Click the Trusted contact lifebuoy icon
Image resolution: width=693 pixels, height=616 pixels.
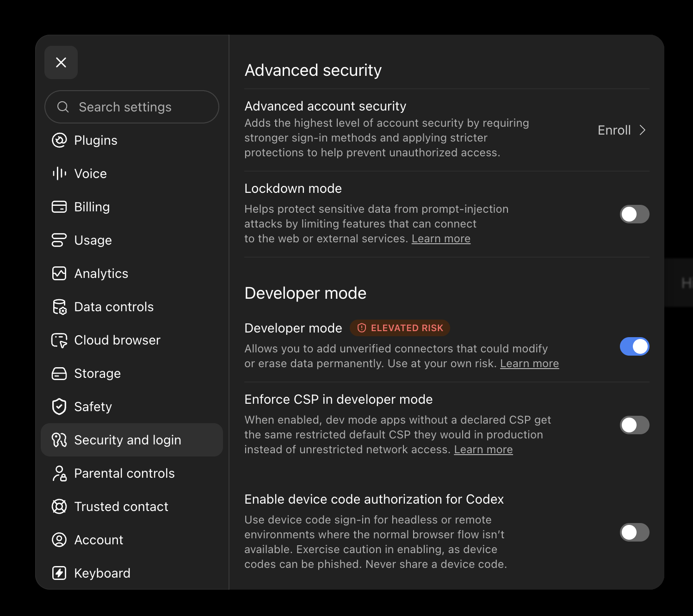coord(59,506)
